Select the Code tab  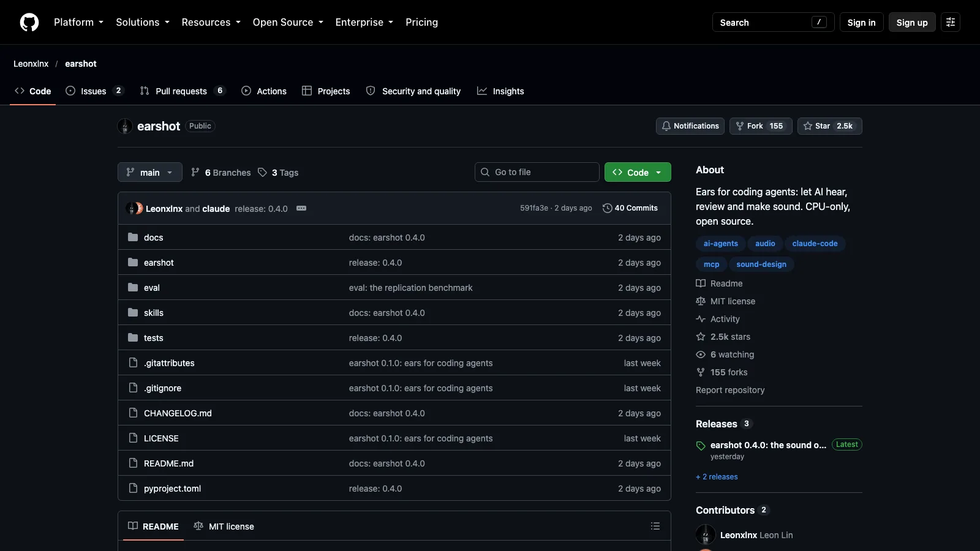pos(33,91)
